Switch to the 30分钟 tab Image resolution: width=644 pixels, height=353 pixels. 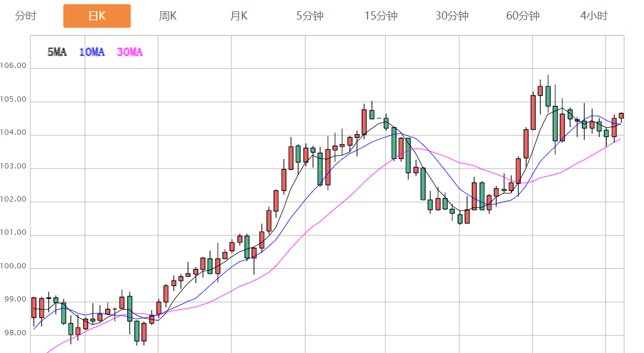452,16
